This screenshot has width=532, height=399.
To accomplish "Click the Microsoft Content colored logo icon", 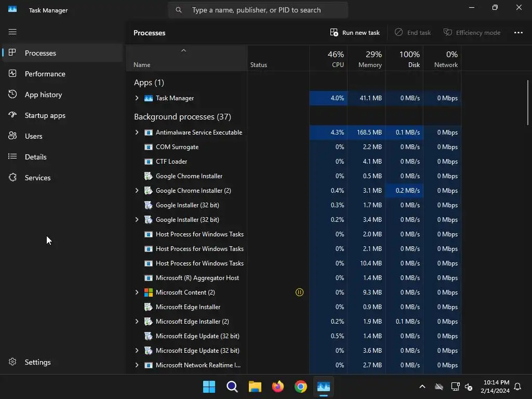I will (x=149, y=292).
